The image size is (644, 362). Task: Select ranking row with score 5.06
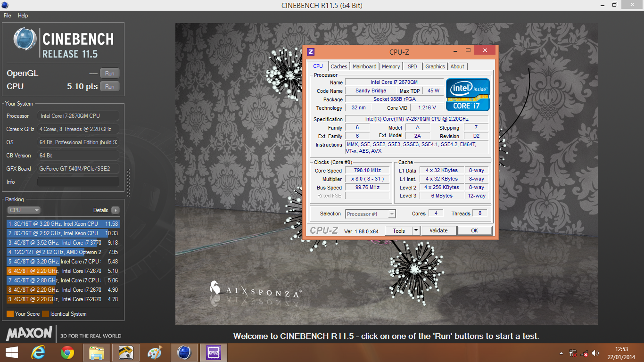63,280
